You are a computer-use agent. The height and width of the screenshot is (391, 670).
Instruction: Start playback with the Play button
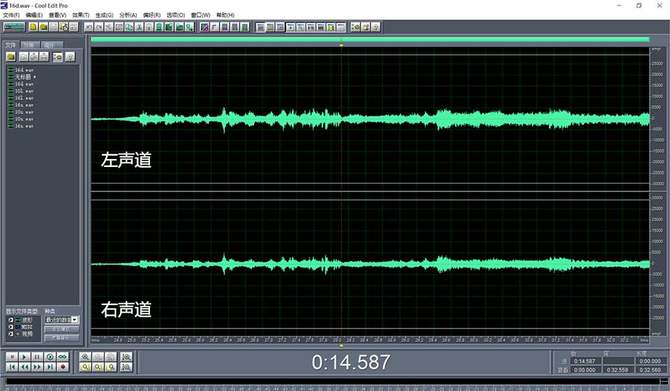point(24,356)
